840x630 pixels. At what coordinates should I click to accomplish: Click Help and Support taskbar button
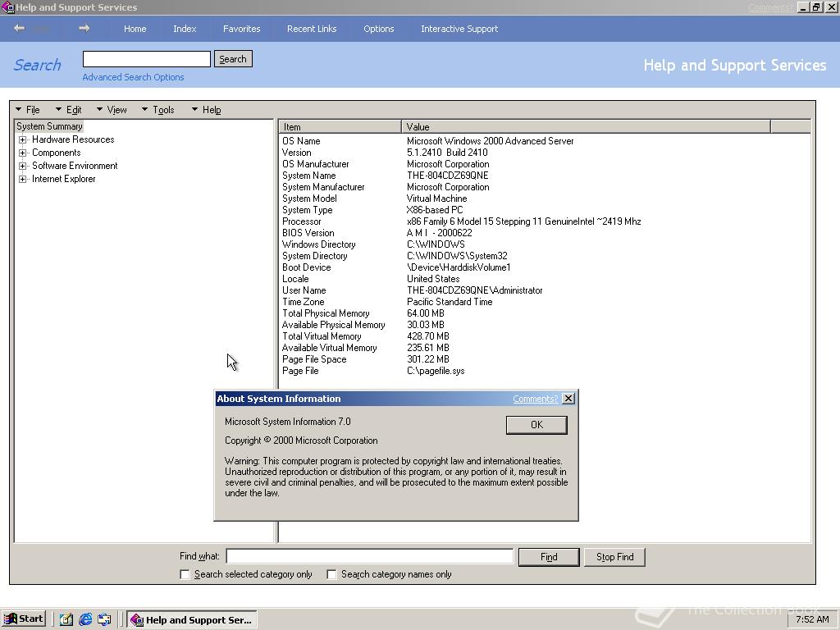192,620
